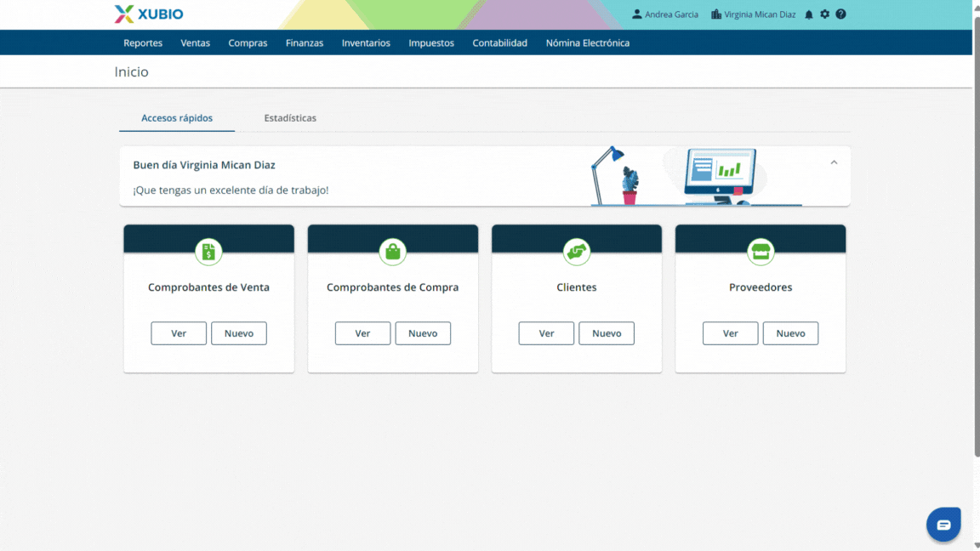Image resolution: width=980 pixels, height=551 pixels.
Task: Click Nuevo under Clientes
Action: click(607, 333)
